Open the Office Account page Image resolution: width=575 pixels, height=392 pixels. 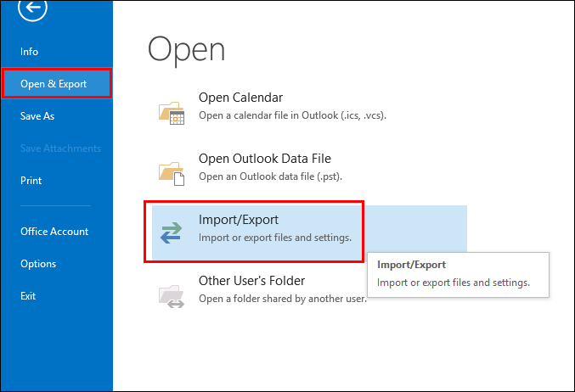54,232
